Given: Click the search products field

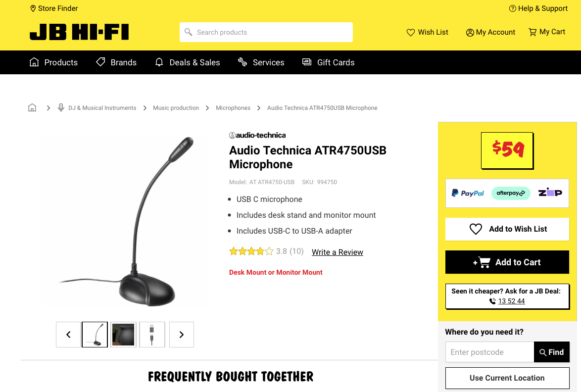Looking at the screenshot, I should [x=266, y=32].
